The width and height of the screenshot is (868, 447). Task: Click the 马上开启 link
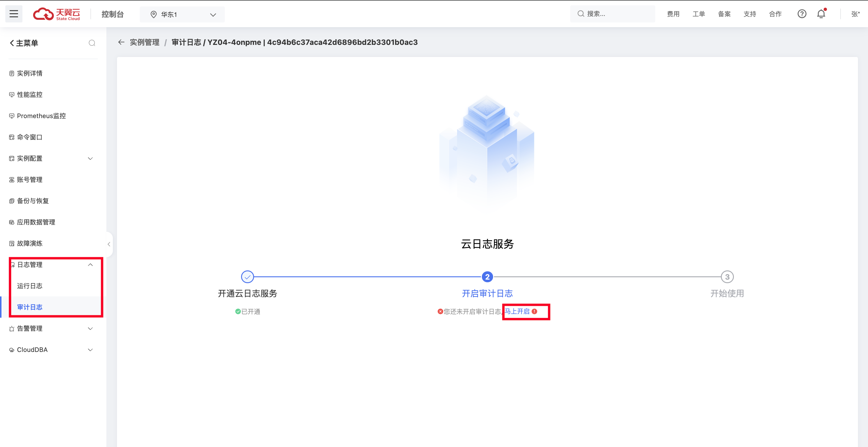[x=517, y=311]
